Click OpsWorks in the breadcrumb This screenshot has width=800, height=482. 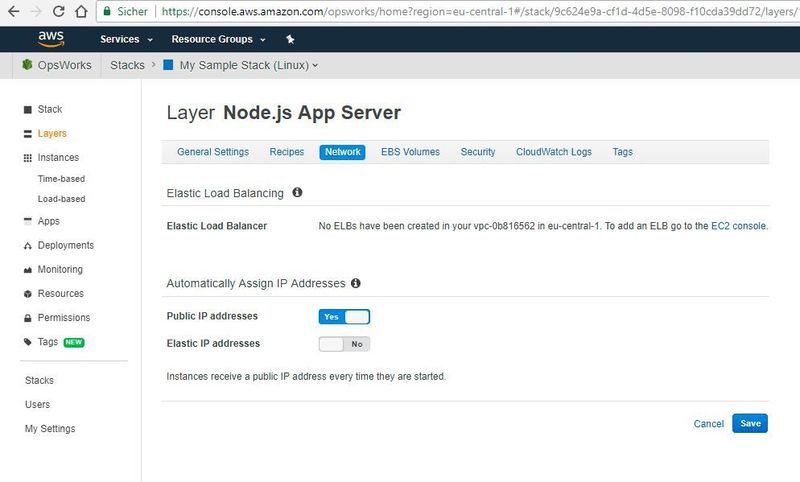tap(64, 65)
